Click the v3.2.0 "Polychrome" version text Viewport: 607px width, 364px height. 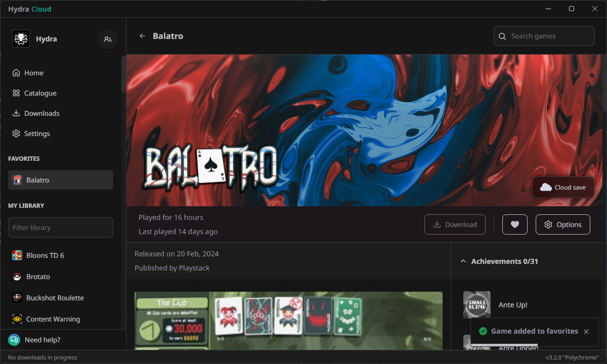coord(572,357)
